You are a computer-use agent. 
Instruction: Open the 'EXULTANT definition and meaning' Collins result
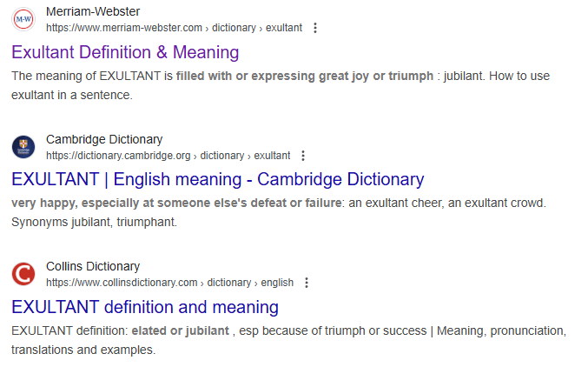[145, 307]
